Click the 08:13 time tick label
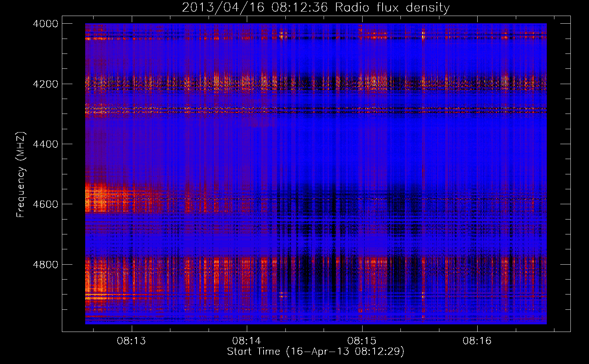The width and height of the screenshot is (589, 364). tap(131, 341)
